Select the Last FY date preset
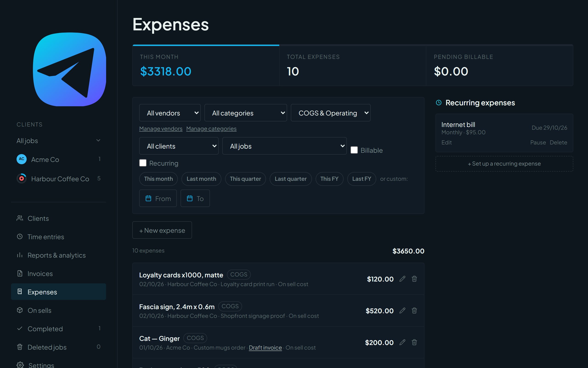The image size is (588, 368). pyautogui.click(x=362, y=179)
